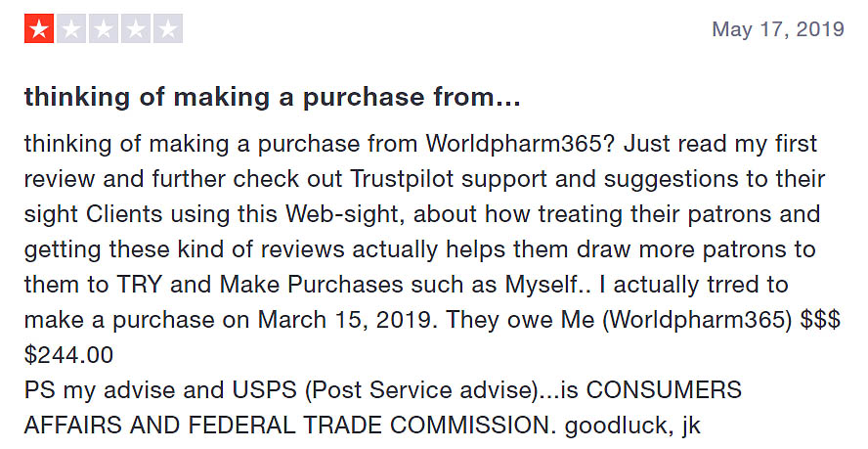
Task: Click the '$244.00' amount text
Action: click(x=69, y=355)
